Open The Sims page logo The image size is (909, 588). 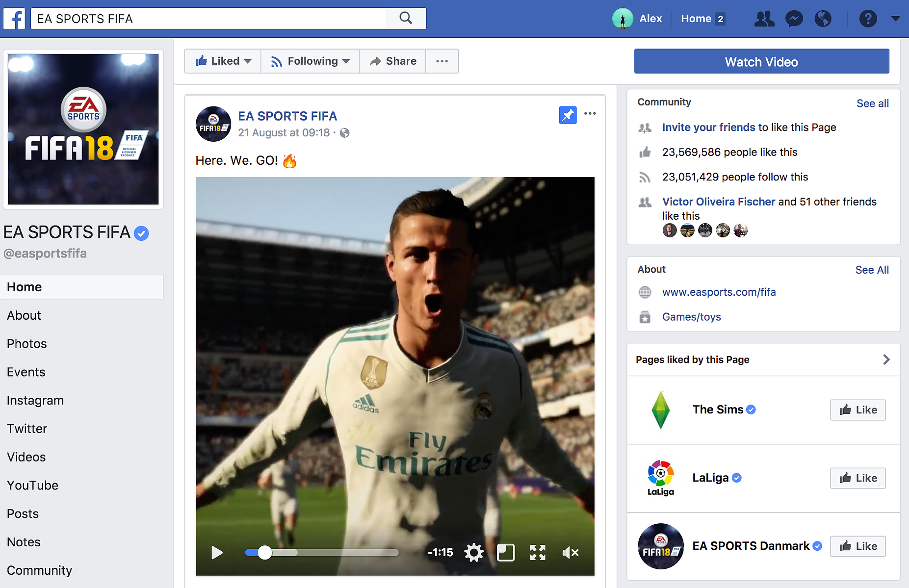tap(661, 409)
